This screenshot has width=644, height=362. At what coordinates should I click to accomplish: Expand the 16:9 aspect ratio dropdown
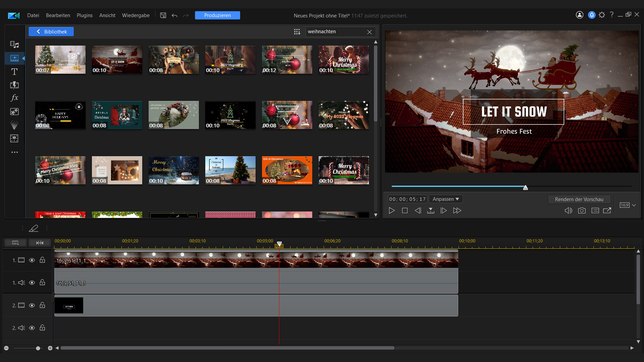pyautogui.click(x=634, y=205)
